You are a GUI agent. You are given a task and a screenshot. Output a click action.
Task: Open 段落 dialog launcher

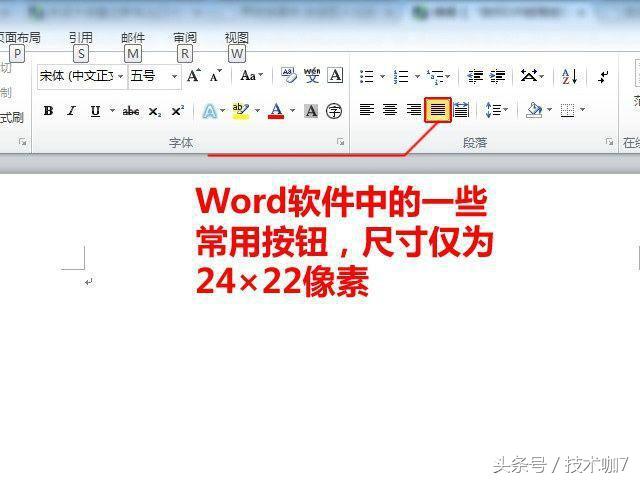(x=609, y=142)
